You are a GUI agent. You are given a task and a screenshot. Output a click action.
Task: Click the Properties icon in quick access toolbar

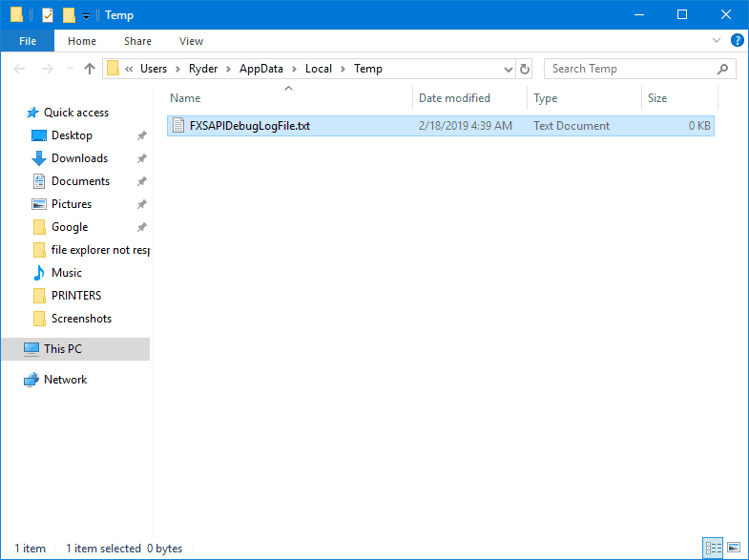click(48, 15)
